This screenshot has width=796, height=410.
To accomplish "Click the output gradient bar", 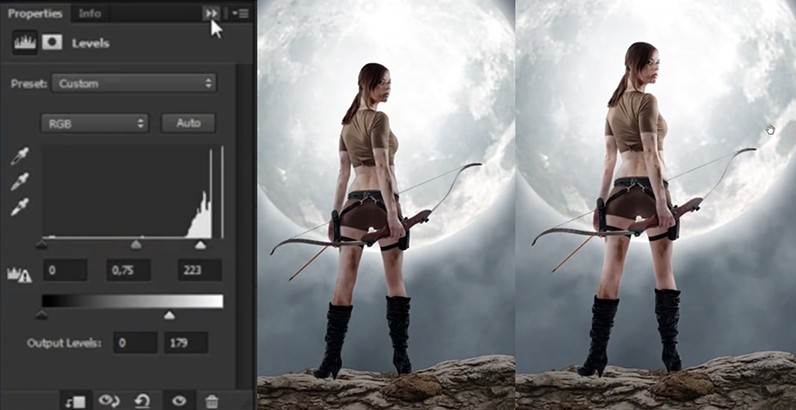I will tap(132, 301).
